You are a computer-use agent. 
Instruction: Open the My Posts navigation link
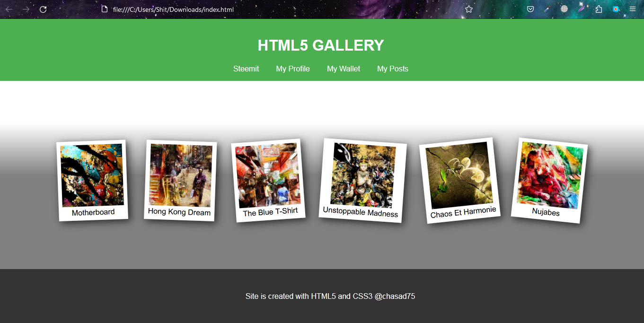tap(393, 69)
